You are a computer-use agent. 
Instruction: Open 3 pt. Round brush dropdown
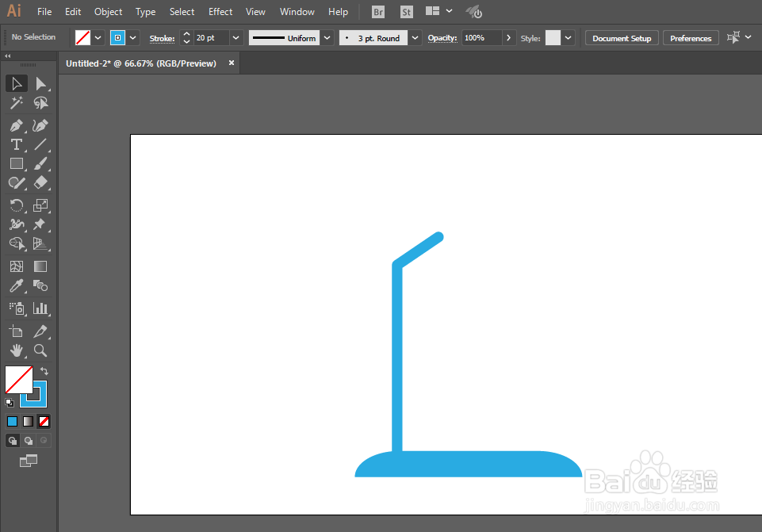coord(415,38)
